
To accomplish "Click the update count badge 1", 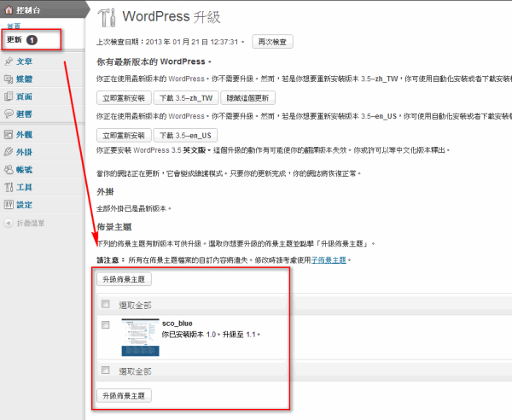I will tap(32, 40).
